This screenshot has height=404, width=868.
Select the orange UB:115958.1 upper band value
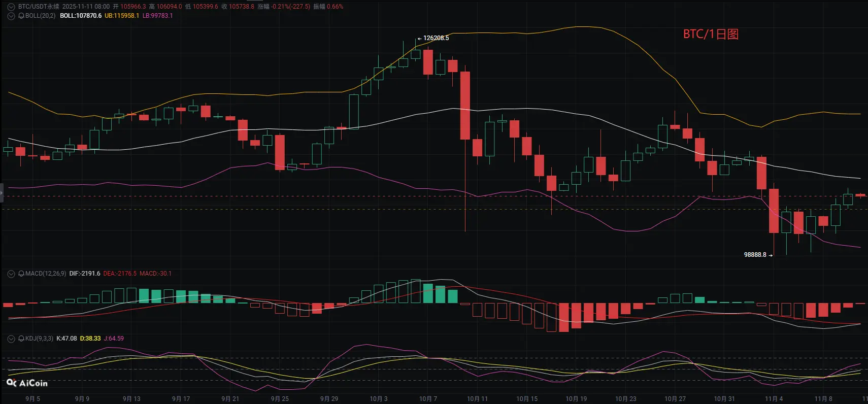point(122,16)
